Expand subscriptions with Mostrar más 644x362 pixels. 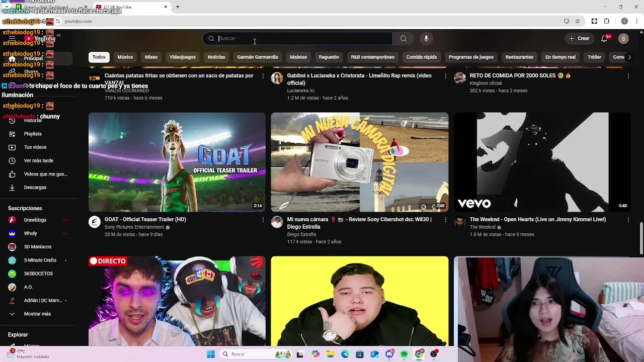point(37,314)
